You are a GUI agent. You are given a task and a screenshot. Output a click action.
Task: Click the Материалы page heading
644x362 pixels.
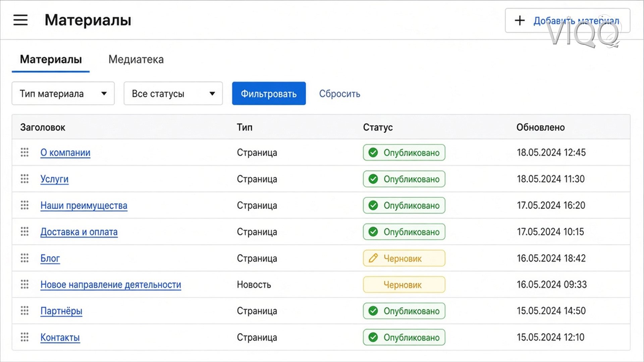(x=88, y=20)
